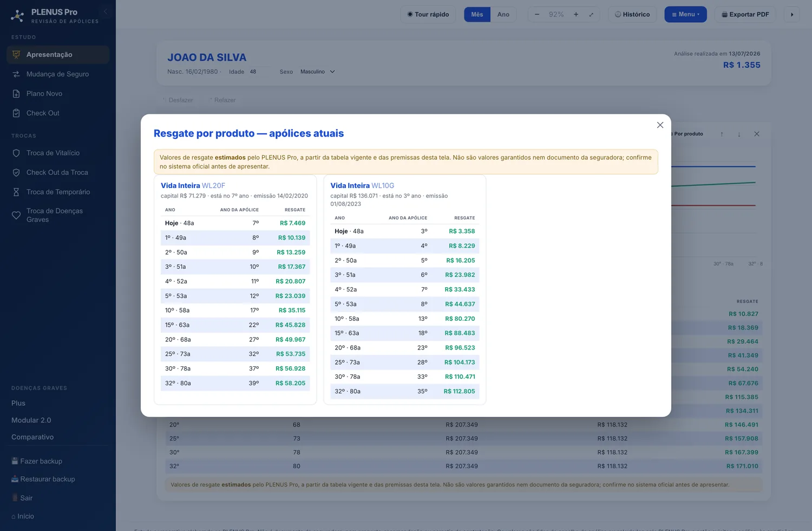Open the Sexo Masculino dropdown
Screen dimensions: 812x531
coord(318,72)
